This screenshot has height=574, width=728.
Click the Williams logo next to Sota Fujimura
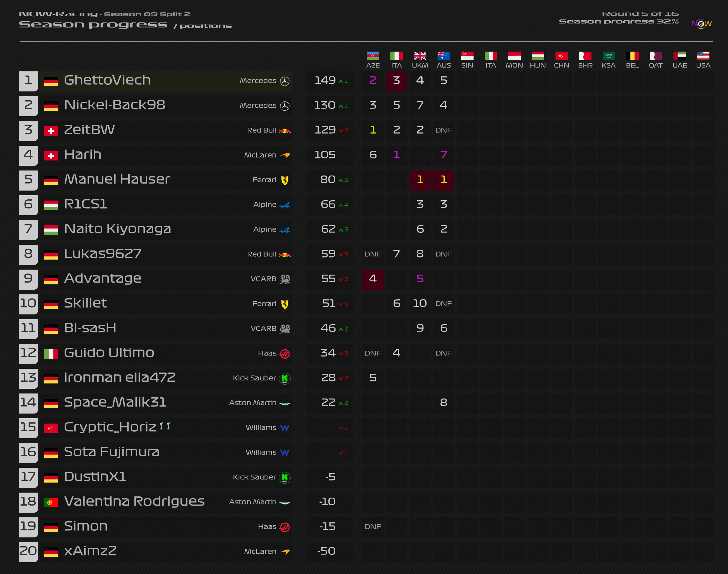pos(285,453)
